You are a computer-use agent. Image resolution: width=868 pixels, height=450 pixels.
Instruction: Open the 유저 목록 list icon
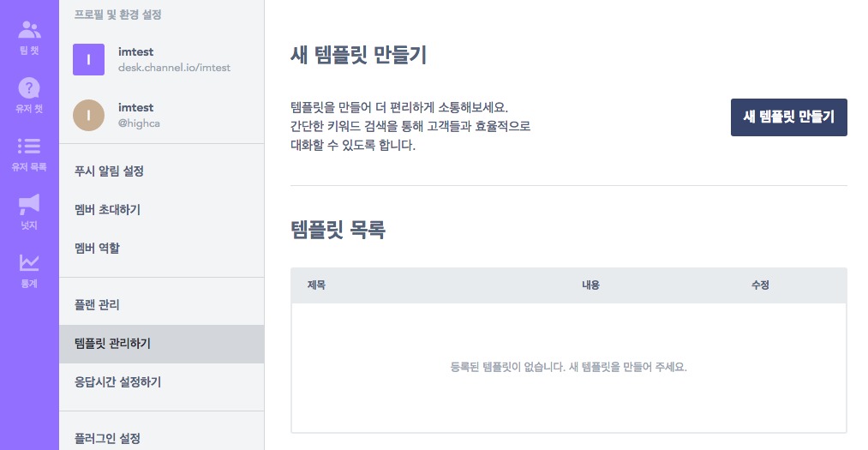[29, 146]
